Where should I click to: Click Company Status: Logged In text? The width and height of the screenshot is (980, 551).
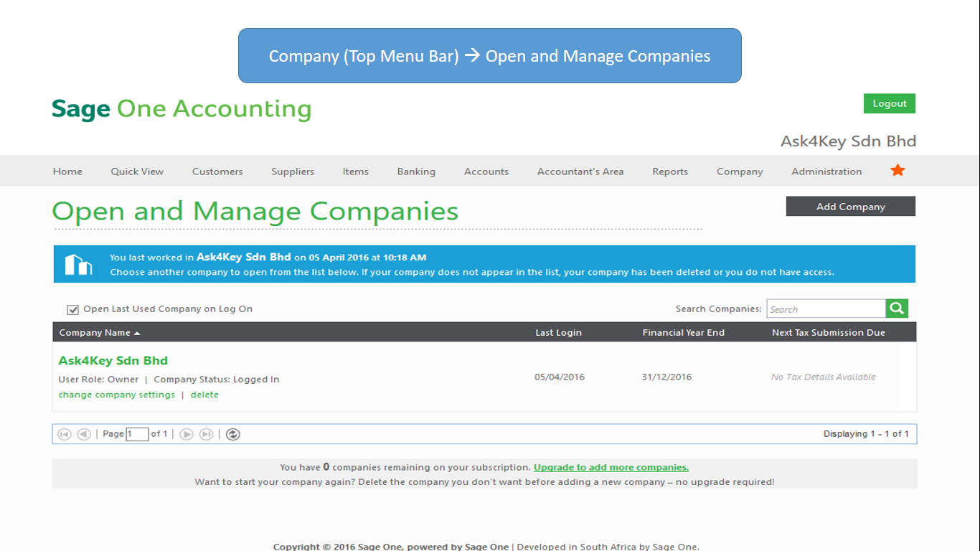217,379
